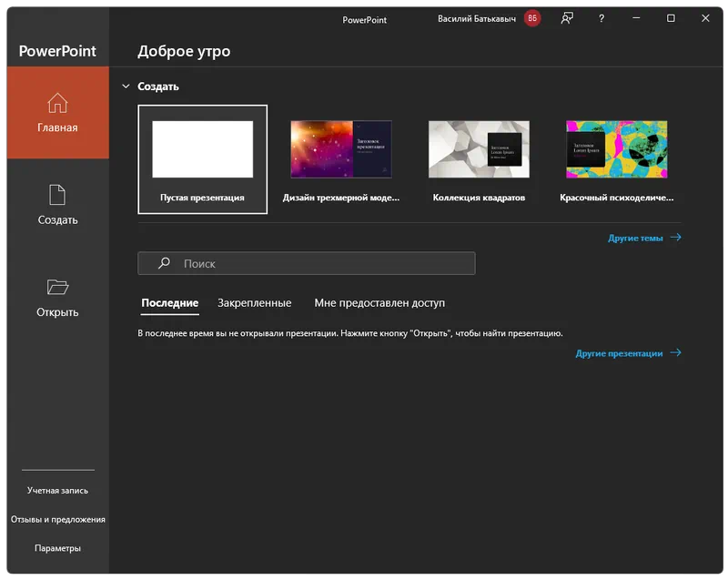Screen dimensions: 728x580
Task: Create a Пустая презентация blank presentation
Action: pos(202,159)
